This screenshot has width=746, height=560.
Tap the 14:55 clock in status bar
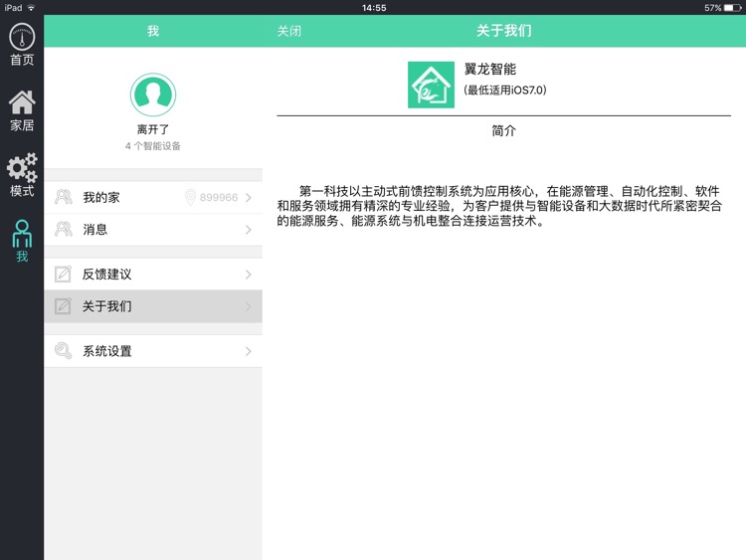click(374, 8)
